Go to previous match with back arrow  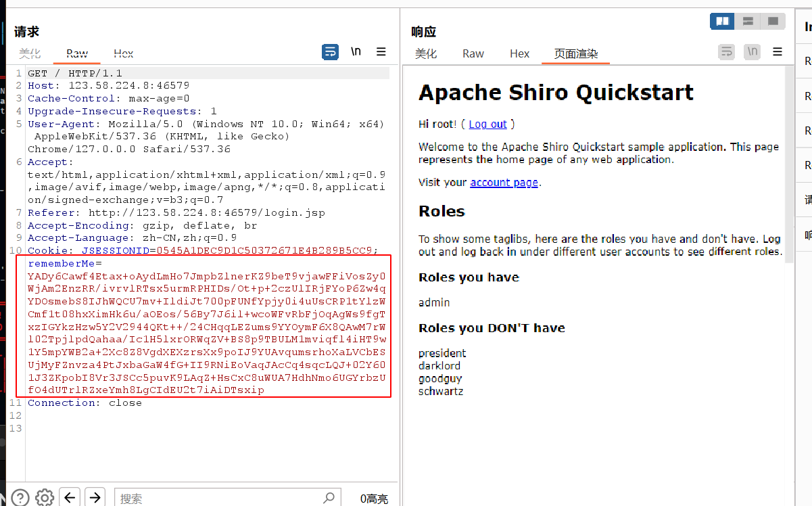pyautogui.click(x=70, y=498)
